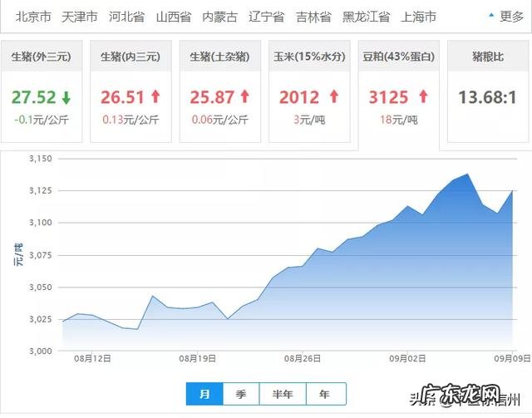Click the 08月19日 axis label
The height and width of the screenshot is (418, 532).
click(198, 359)
